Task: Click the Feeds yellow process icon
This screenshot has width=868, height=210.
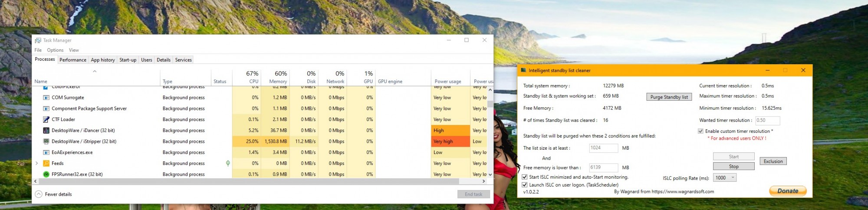Action: click(46, 163)
